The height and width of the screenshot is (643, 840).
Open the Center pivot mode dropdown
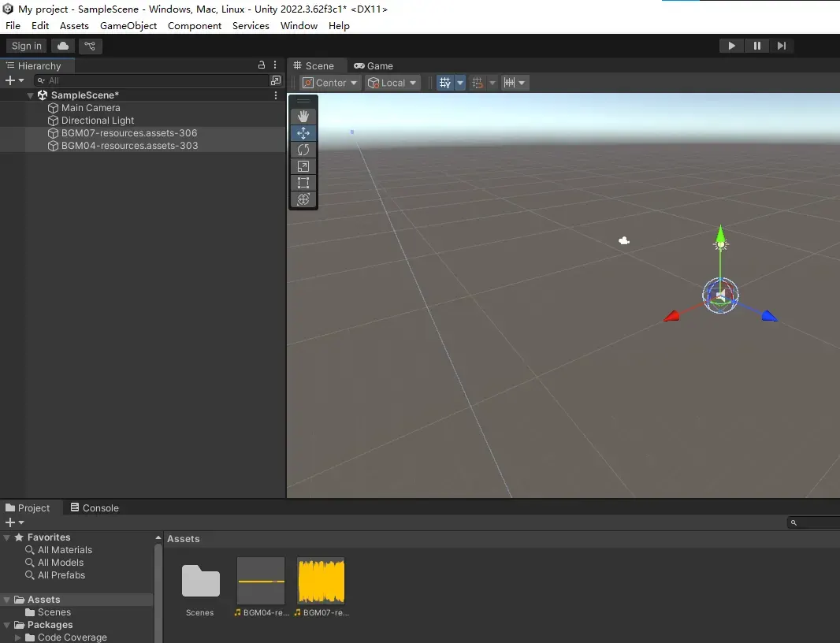pos(329,83)
